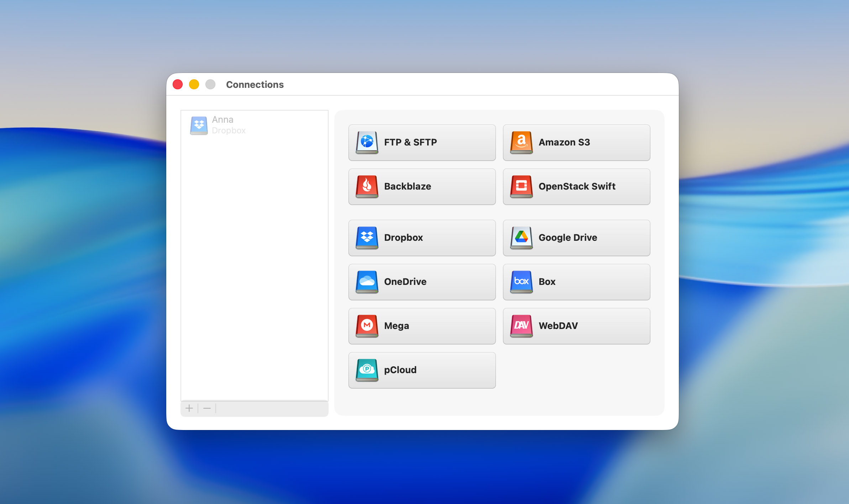Select Anna Dropbox connection in list
The width and height of the screenshot is (849, 504).
click(x=229, y=125)
